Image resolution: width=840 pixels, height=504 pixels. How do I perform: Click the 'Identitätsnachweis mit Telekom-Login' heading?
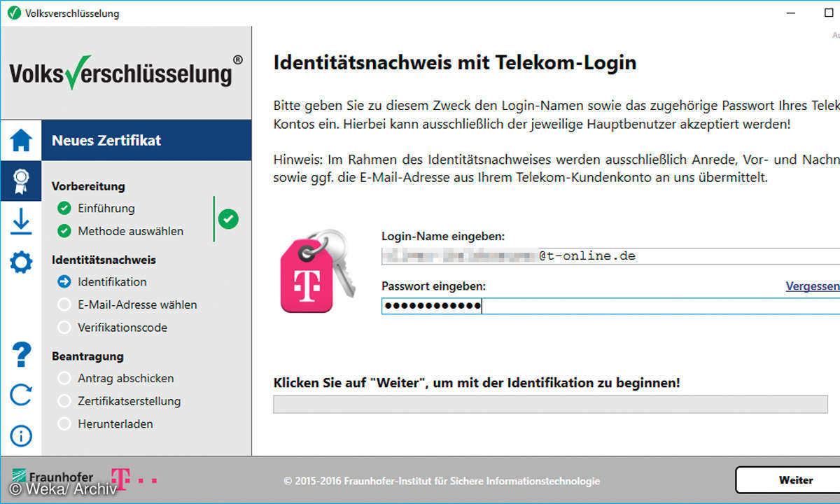(x=455, y=62)
